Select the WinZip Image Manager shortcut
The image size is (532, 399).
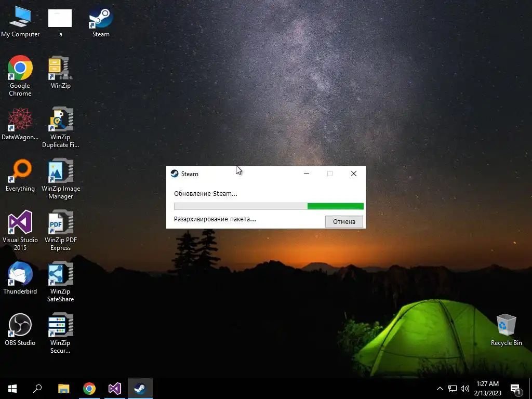[60, 179]
